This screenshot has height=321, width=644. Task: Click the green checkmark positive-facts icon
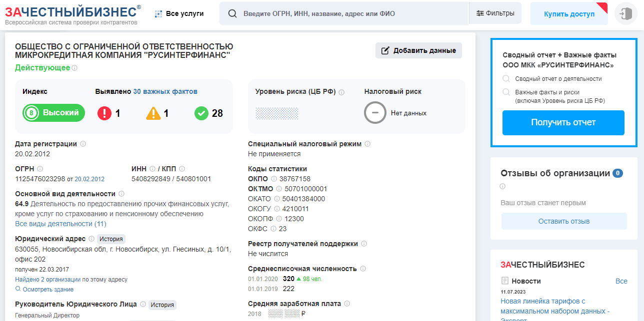click(x=201, y=112)
